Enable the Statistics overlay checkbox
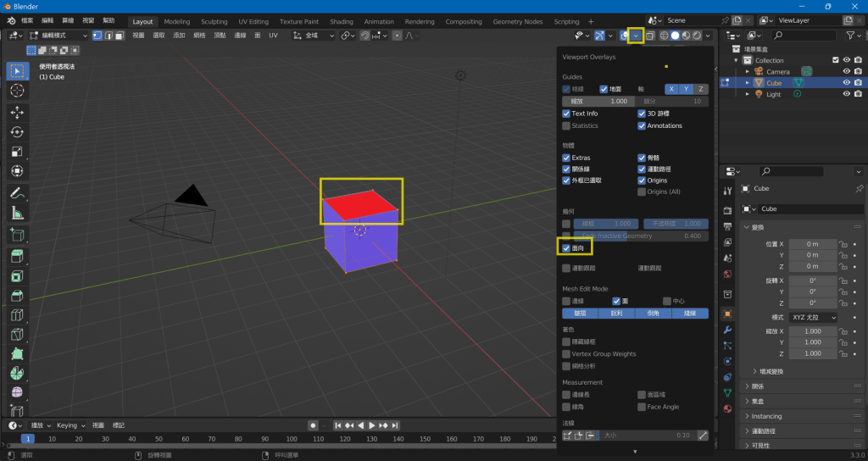 [566, 125]
